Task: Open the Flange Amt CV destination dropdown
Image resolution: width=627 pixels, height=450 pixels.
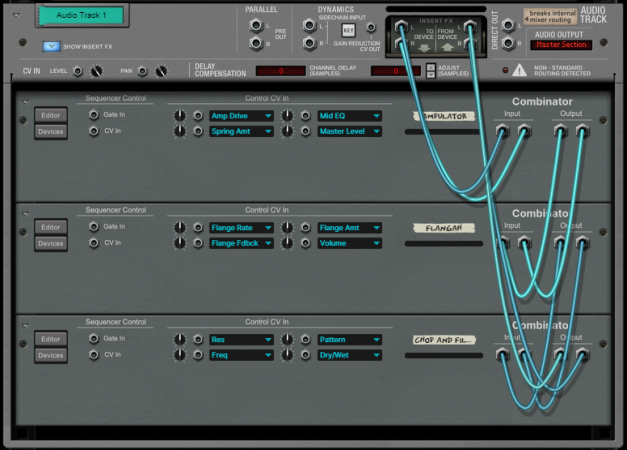Action: [x=349, y=228]
